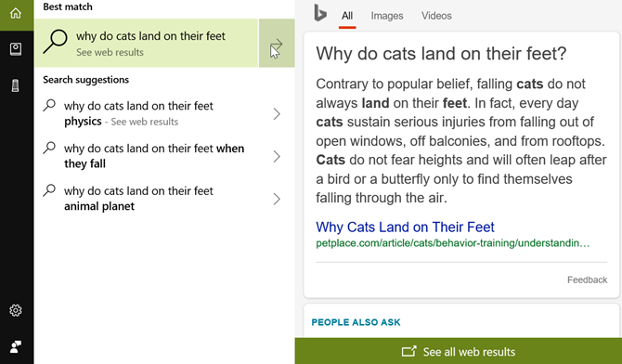Click the best match magnifier icon
Viewport: 622px width, 364px height.
pyautogui.click(x=55, y=41)
